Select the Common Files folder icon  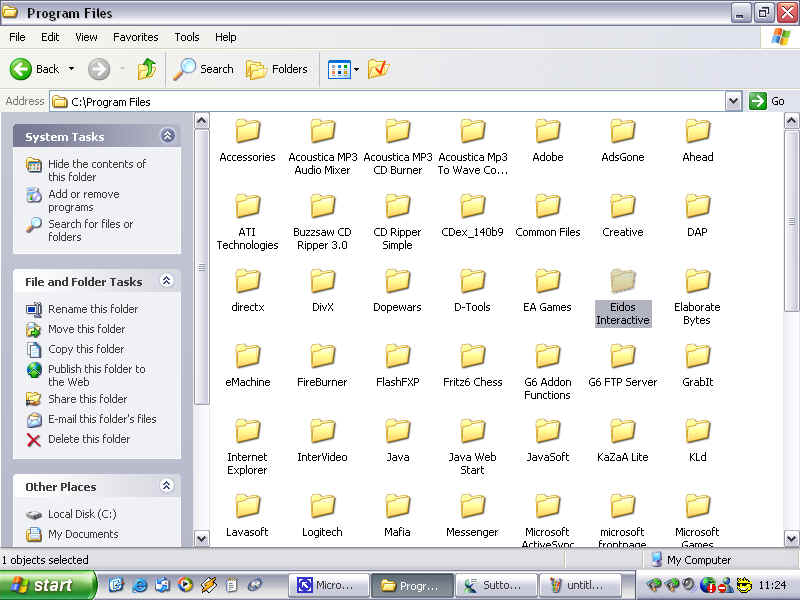pos(547,206)
